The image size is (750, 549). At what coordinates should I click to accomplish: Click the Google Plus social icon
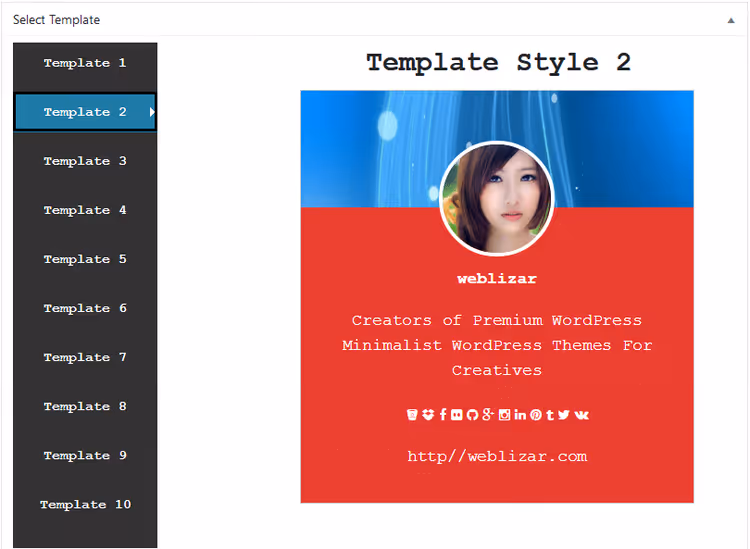(487, 415)
